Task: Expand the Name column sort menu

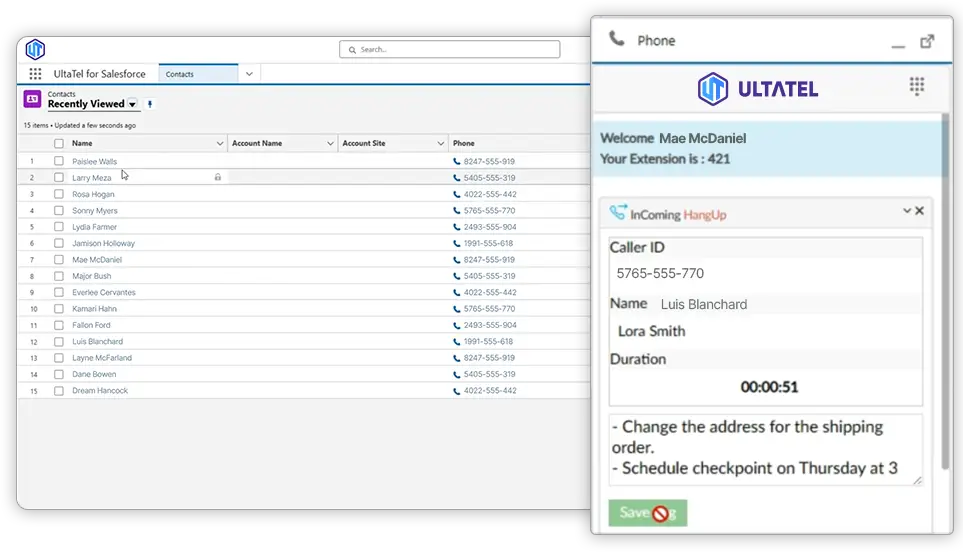Action: pos(220,143)
